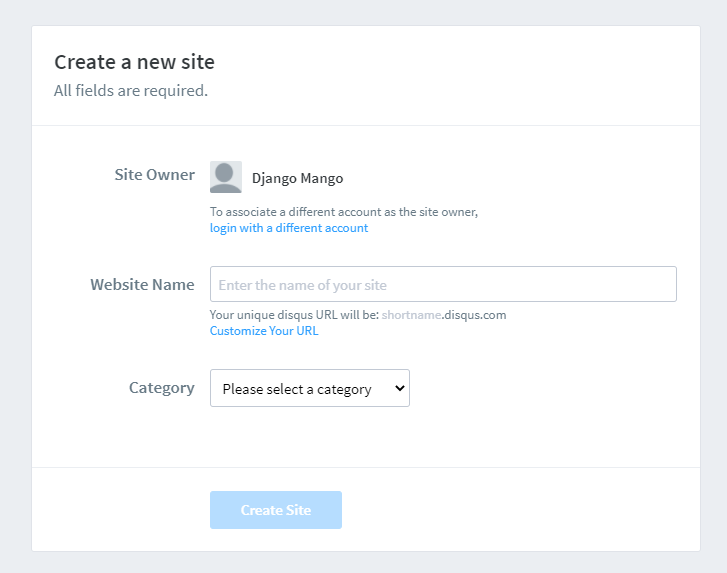This screenshot has height=573, width=727.
Task: Click the Django Mango profile avatar icon
Action: (226, 177)
